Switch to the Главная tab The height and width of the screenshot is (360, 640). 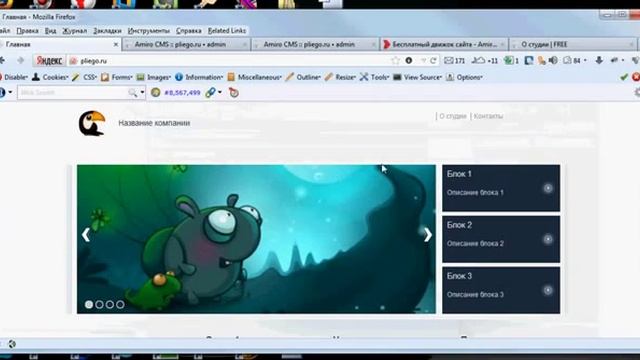(x=59, y=44)
